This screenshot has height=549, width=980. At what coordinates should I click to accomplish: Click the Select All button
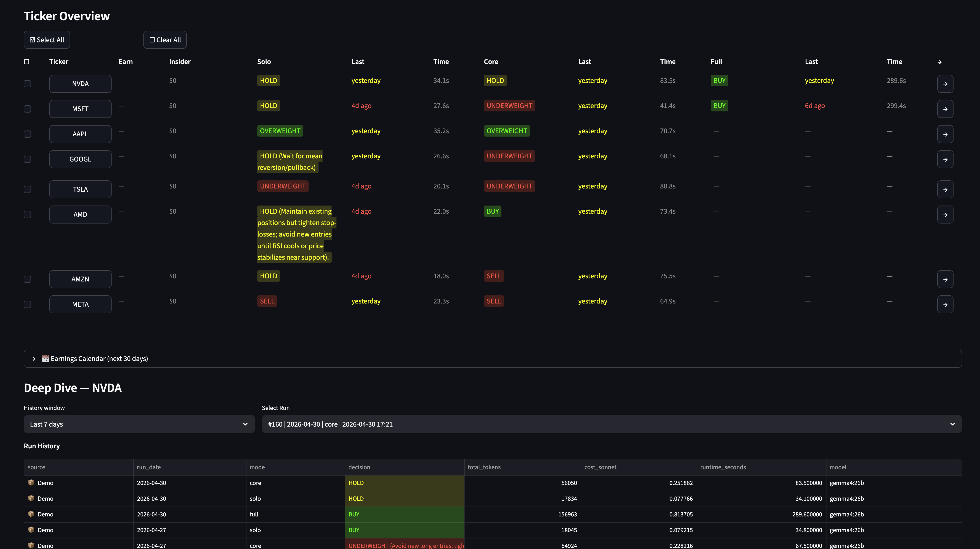tap(47, 40)
